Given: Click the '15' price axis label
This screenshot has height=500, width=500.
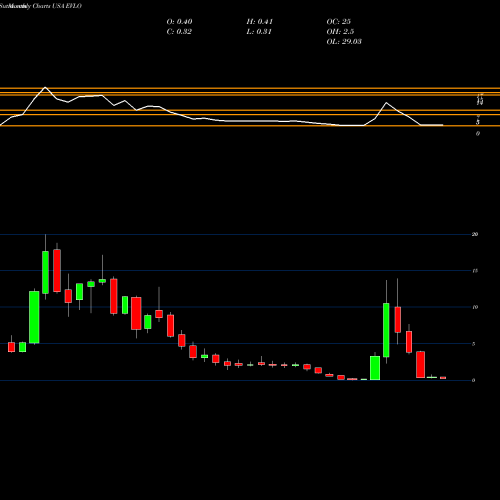Looking at the screenshot, I should 475,271.
